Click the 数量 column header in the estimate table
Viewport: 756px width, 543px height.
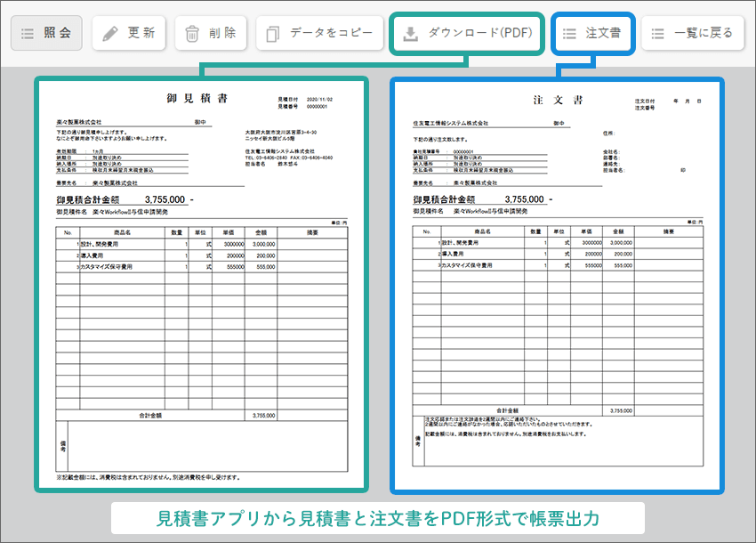[x=176, y=232]
